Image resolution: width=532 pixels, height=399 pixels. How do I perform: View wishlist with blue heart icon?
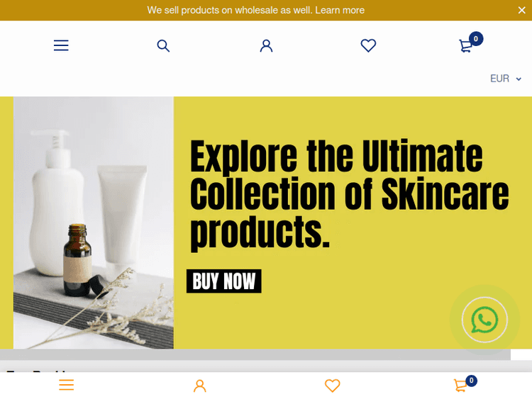(368, 45)
